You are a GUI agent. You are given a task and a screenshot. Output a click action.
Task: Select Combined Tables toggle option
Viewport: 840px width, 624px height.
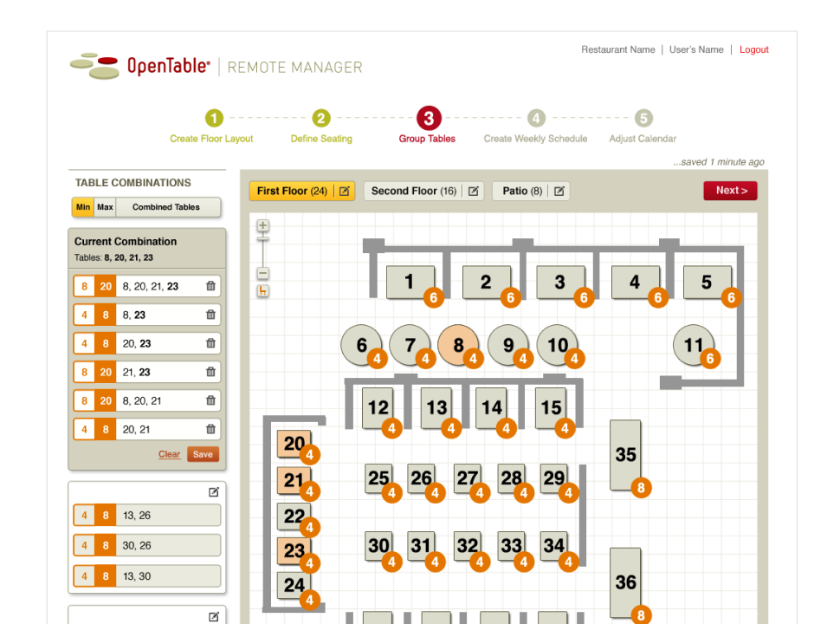pos(166,207)
